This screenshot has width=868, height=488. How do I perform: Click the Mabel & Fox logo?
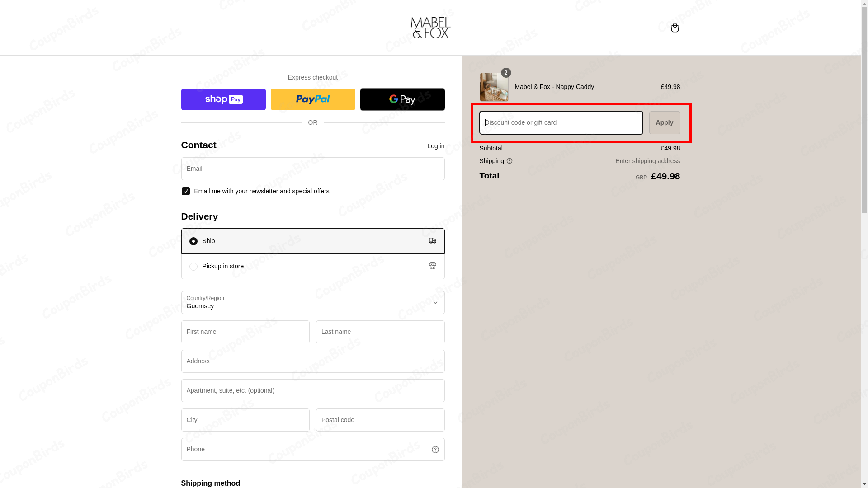(x=430, y=28)
